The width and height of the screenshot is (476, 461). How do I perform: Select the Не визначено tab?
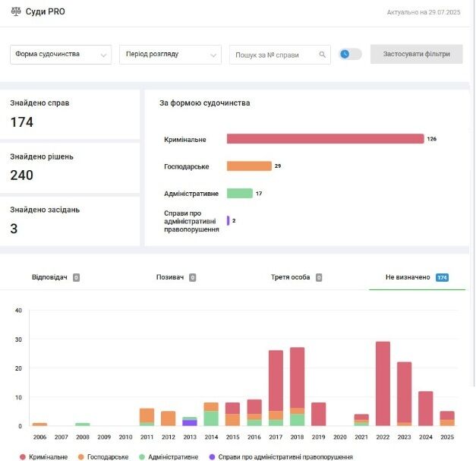(416, 277)
